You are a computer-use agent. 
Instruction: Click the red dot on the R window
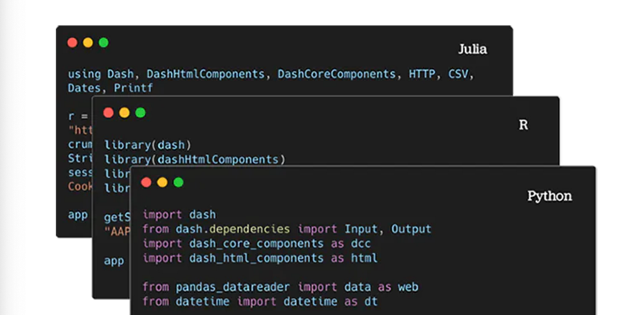pyautogui.click(x=109, y=113)
